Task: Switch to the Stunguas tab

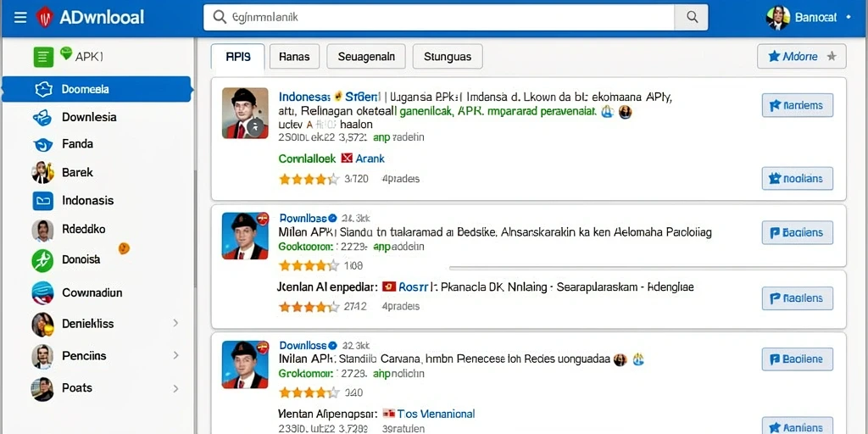Action: [448, 57]
